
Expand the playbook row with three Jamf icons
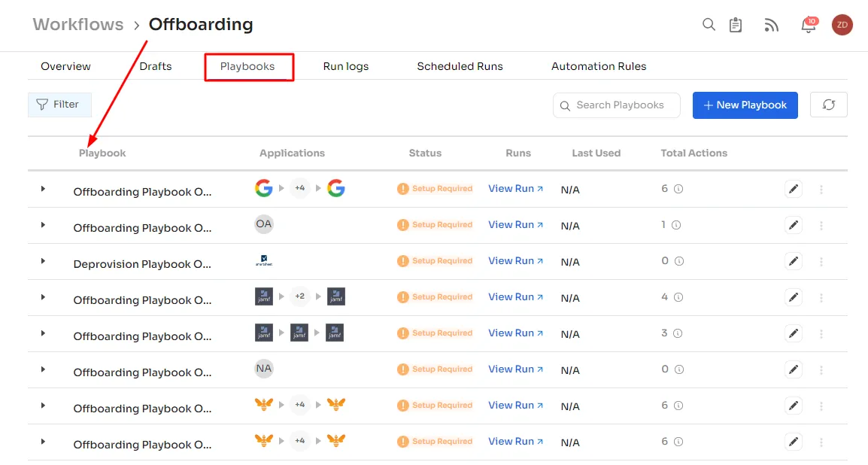(43, 333)
